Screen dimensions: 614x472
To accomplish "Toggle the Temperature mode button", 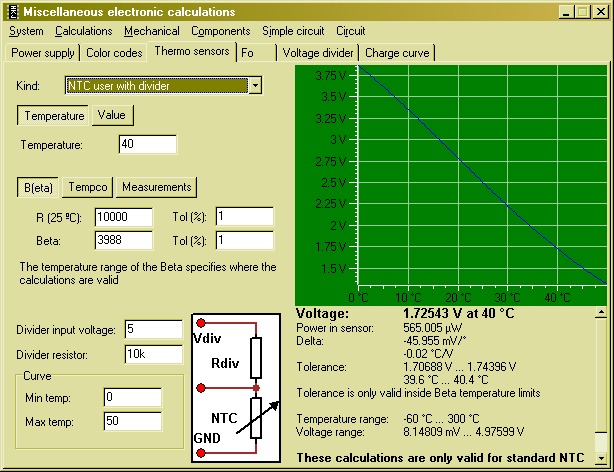I will tap(53, 116).
